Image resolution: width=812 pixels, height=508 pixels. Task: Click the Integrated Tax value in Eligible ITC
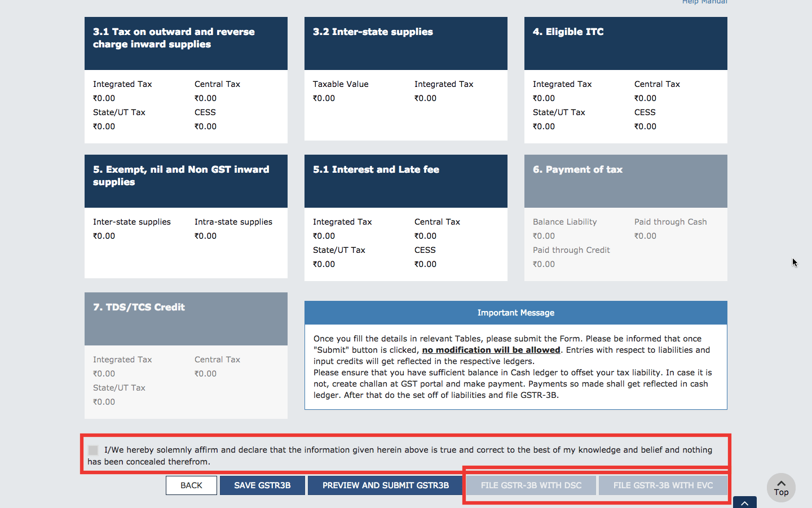coord(544,98)
